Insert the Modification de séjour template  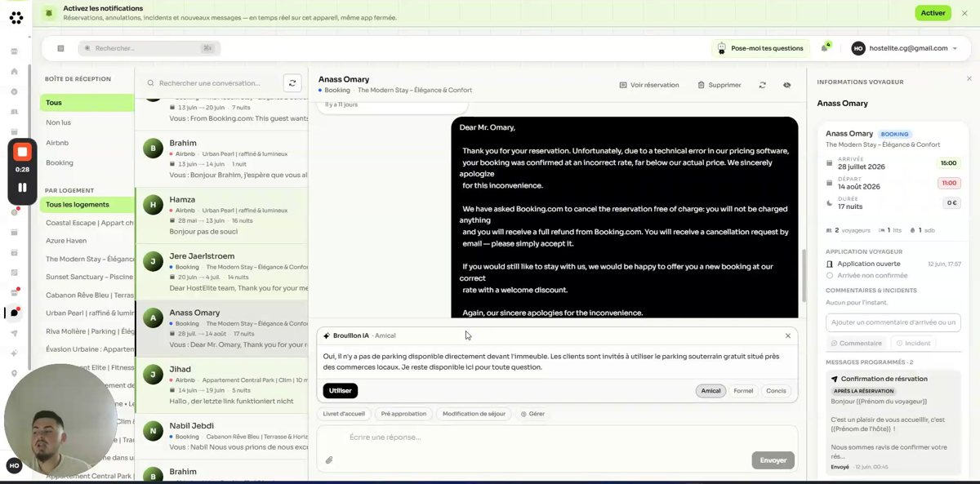[474, 414]
